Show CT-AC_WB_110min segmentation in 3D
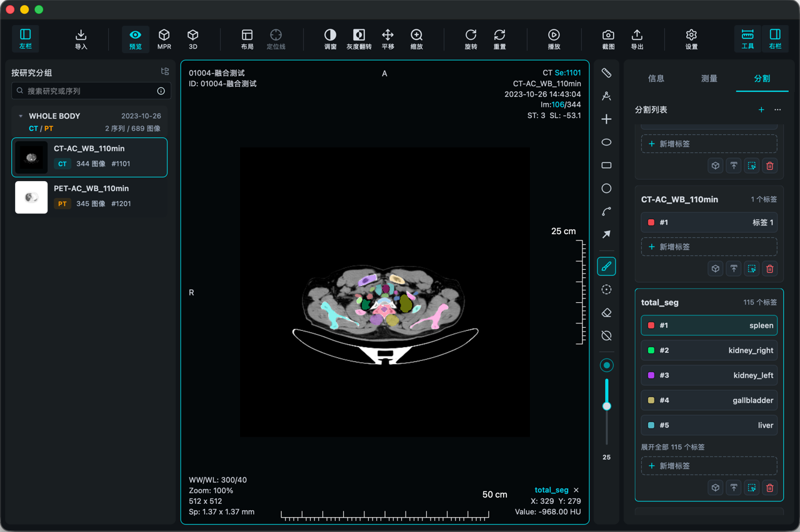 click(x=716, y=268)
